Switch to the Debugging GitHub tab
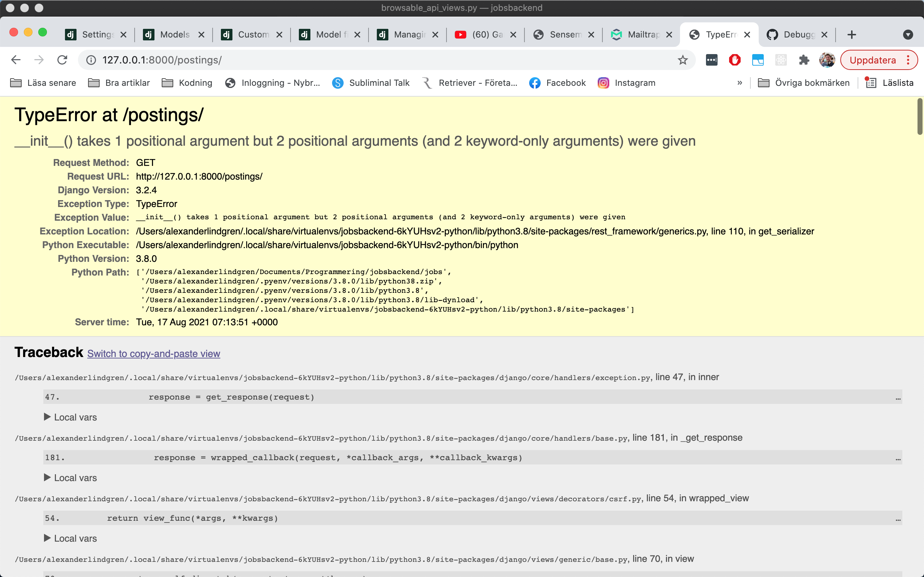The height and width of the screenshot is (577, 924). (x=798, y=34)
